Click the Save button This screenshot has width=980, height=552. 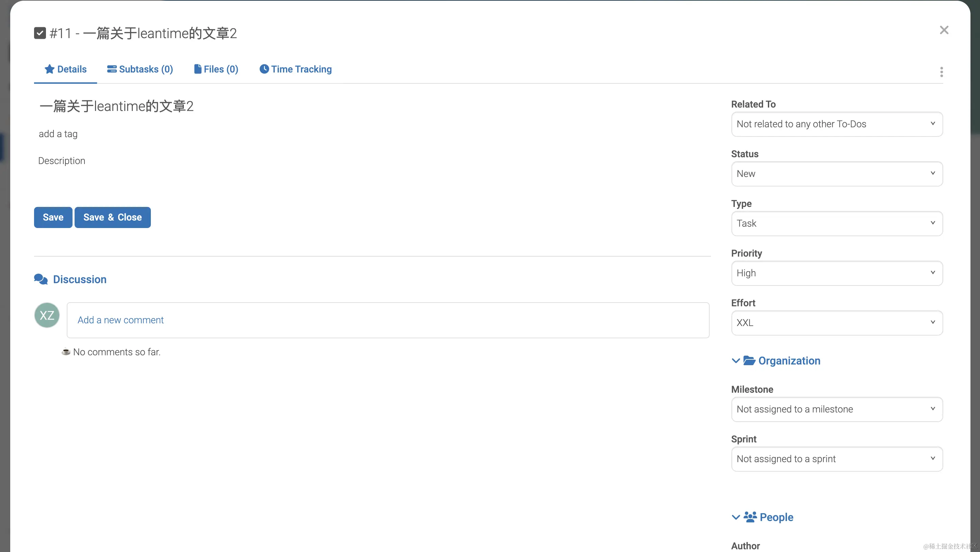pyautogui.click(x=53, y=217)
